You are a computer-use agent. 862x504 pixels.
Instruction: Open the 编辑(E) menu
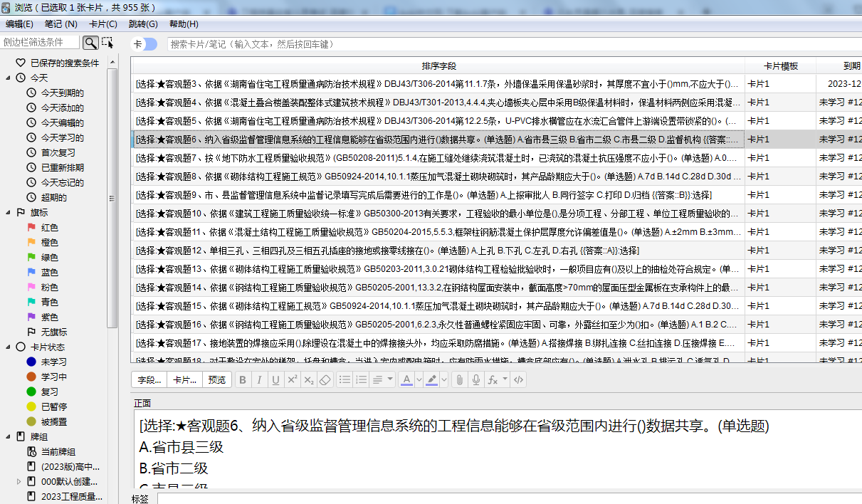coord(19,24)
